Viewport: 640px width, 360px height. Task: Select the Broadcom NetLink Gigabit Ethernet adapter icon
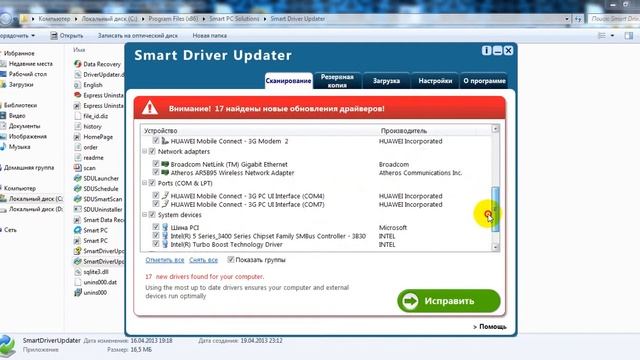click(165, 164)
